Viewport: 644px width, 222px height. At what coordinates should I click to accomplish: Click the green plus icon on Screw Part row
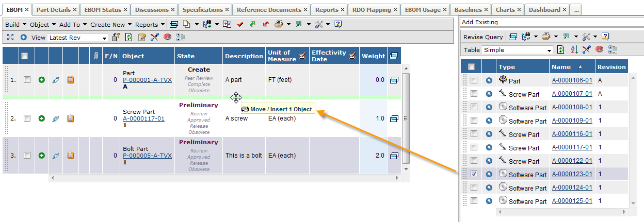[x=41, y=118]
